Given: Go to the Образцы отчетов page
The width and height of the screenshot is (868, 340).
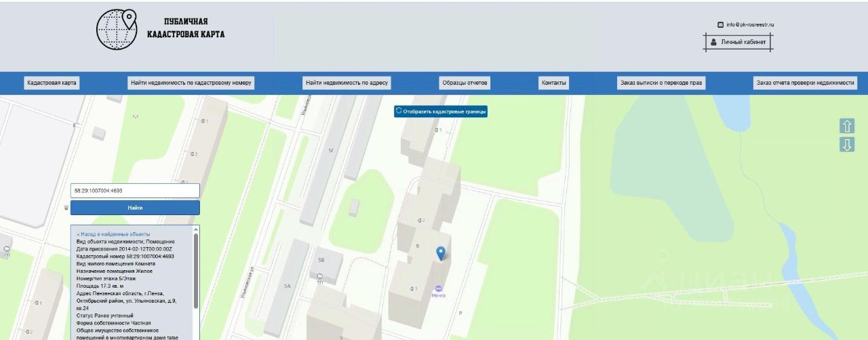Looking at the screenshot, I should (465, 83).
